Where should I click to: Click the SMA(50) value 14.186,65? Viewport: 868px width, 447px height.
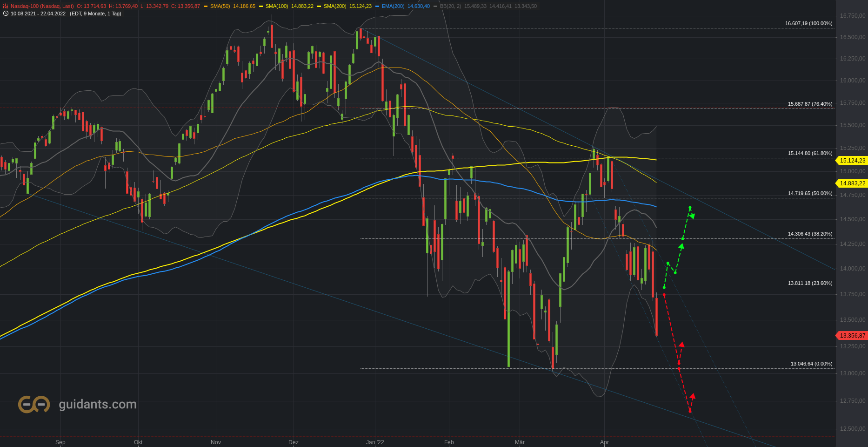pyautogui.click(x=244, y=7)
